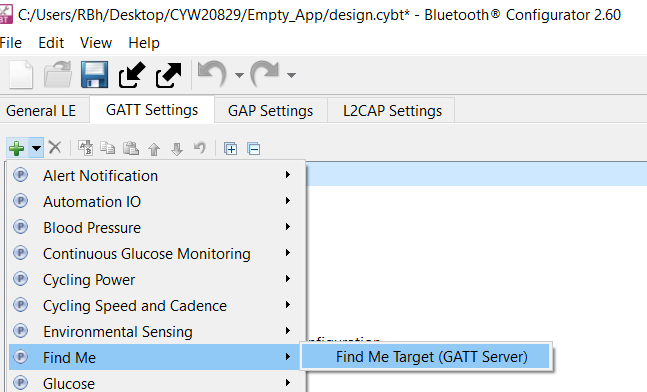Click the Export arrow icon
647x392 pixels.
pos(168,75)
